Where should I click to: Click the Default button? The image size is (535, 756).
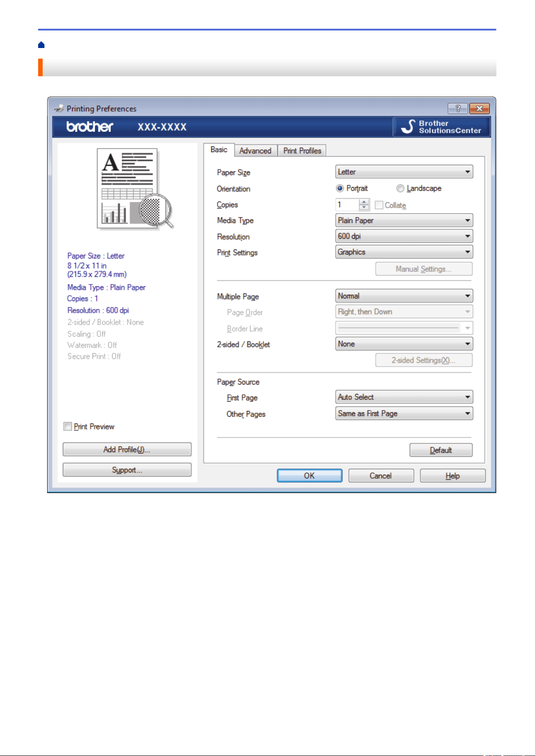441,450
